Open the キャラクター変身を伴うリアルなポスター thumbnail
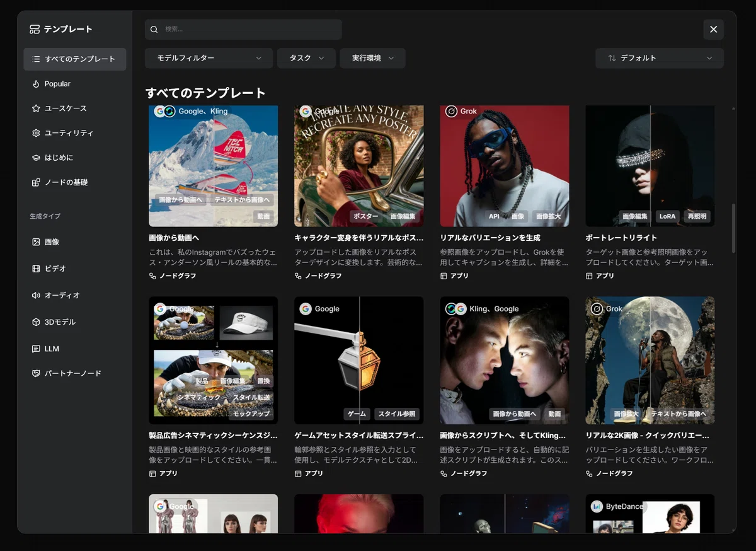This screenshot has height=551, width=756. click(x=359, y=166)
